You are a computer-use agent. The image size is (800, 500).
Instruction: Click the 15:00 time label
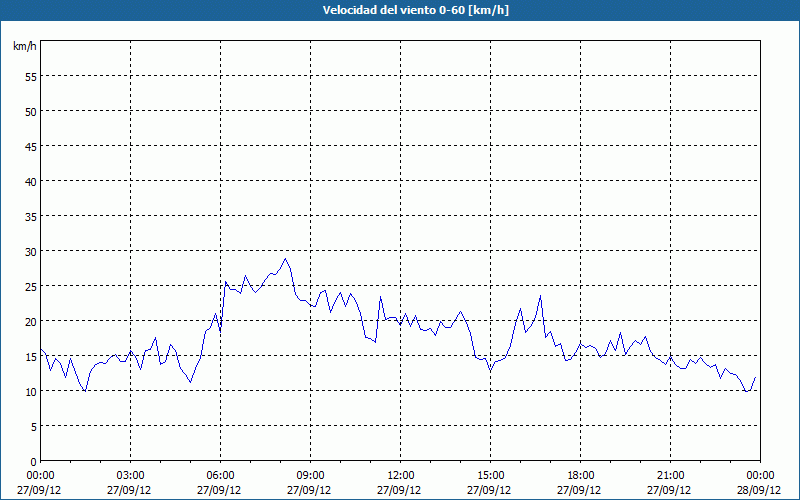tap(490, 476)
